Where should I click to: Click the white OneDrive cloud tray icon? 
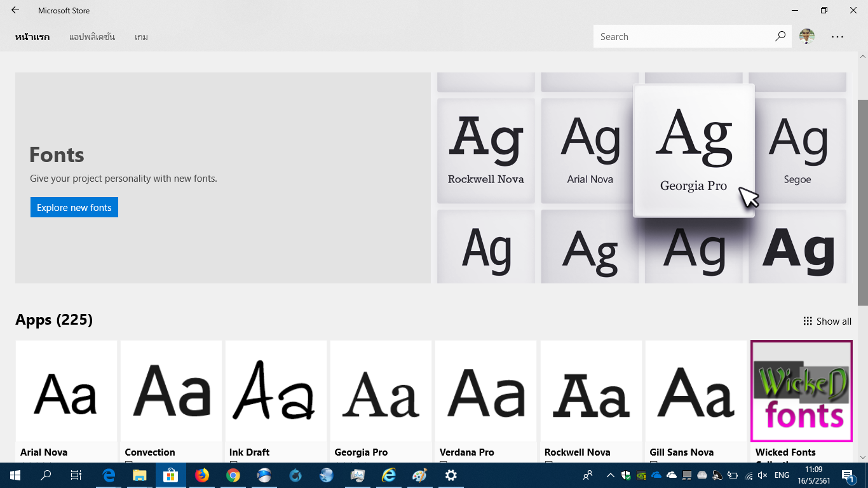672,475
